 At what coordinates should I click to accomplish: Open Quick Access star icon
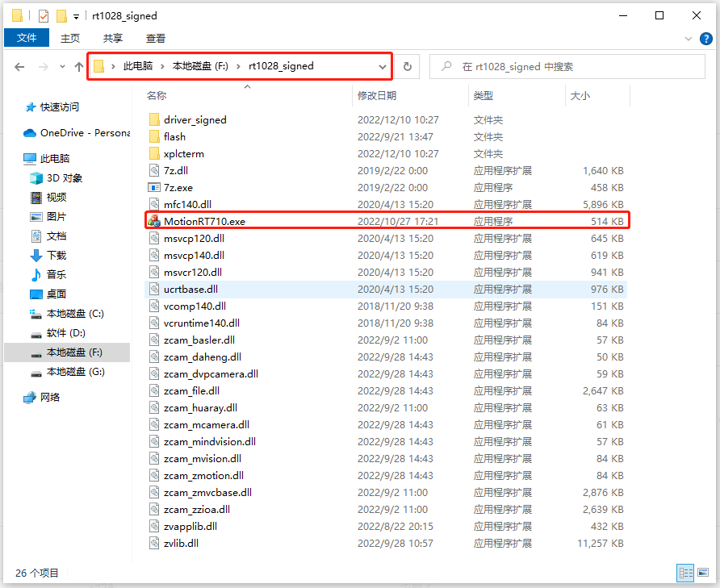coord(31,107)
